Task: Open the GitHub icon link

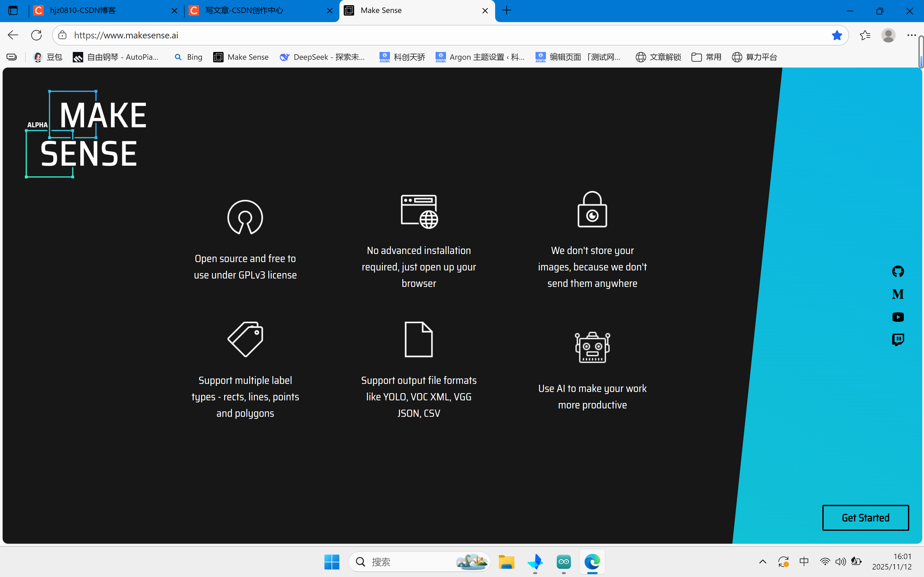Action: point(898,271)
